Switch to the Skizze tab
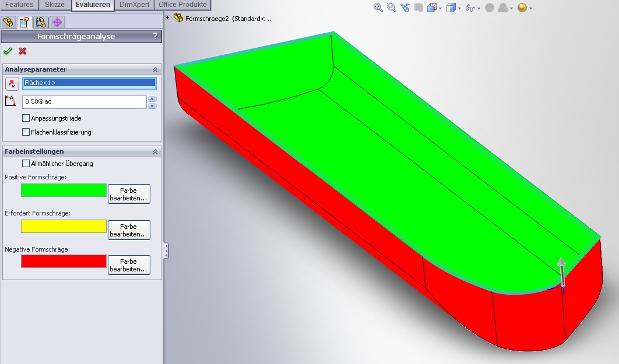This screenshot has height=364, width=619. (x=54, y=5)
